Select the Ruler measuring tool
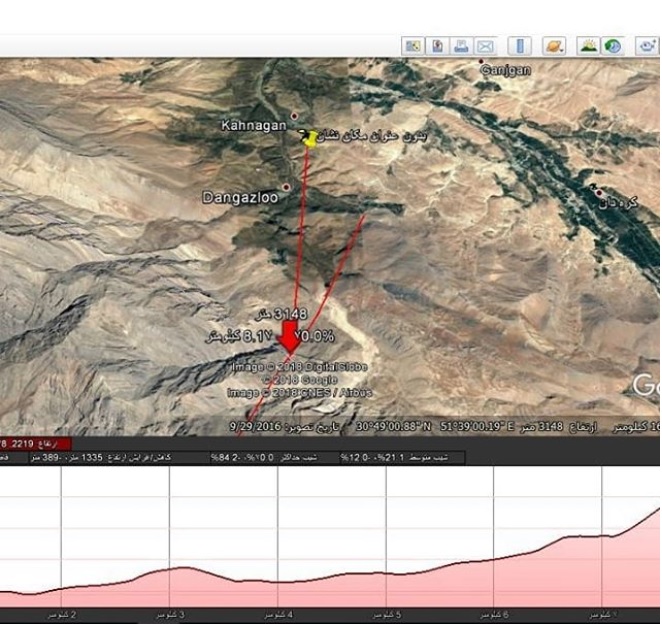Viewport: 662px width, 624px height. pos(520,46)
